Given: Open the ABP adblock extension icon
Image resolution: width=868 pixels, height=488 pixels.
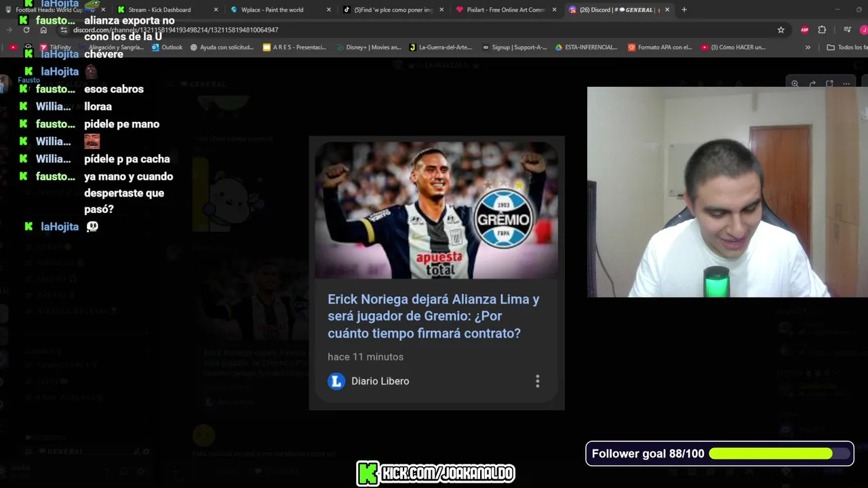Looking at the screenshot, I should point(805,30).
